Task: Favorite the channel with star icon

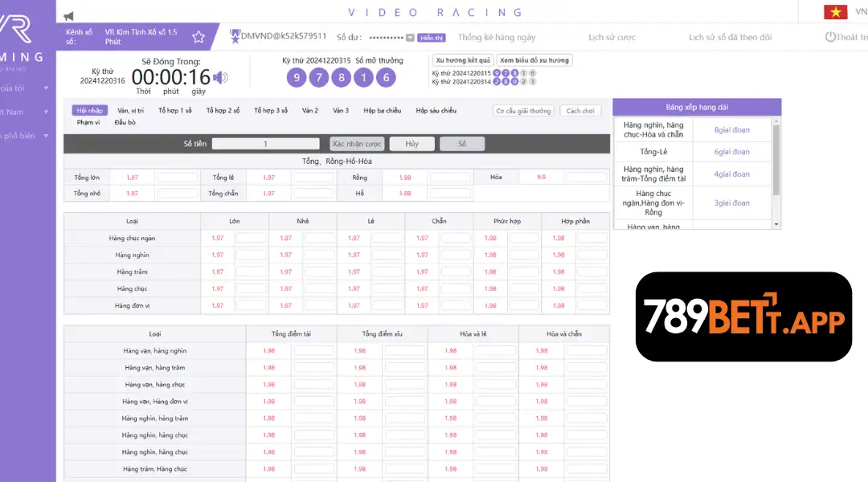Action: [199, 37]
